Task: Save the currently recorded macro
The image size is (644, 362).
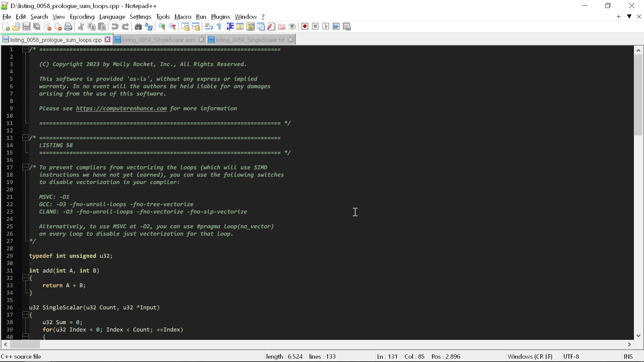Action: tap(347, 26)
